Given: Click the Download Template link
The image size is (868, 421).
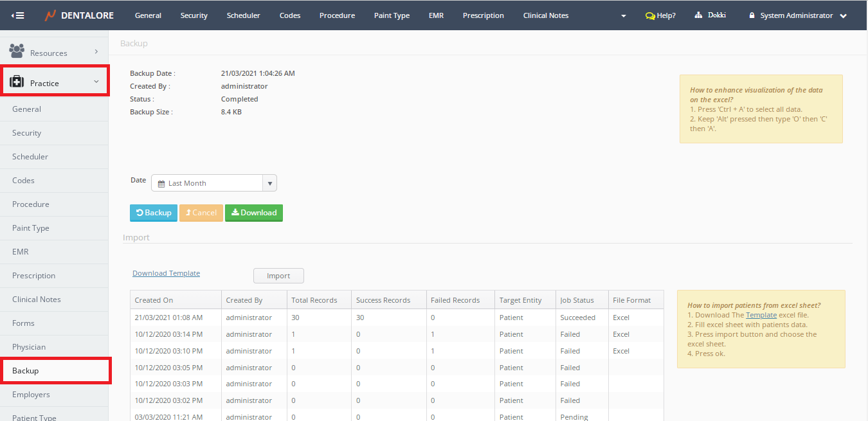Looking at the screenshot, I should [166, 273].
